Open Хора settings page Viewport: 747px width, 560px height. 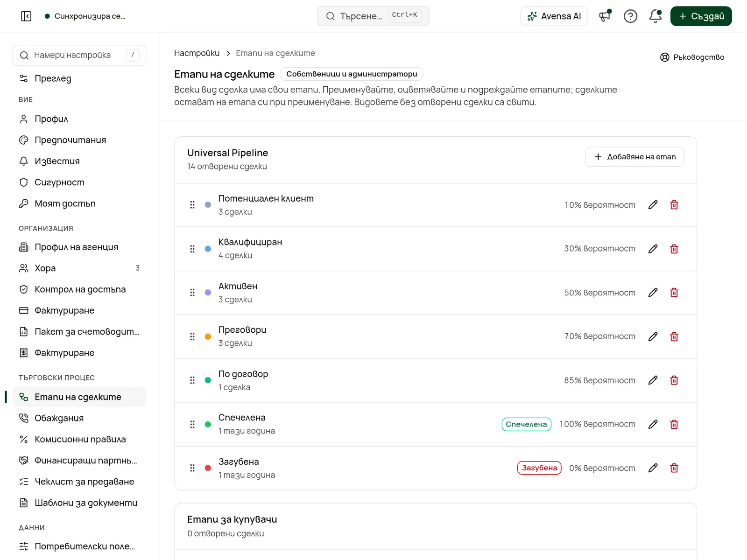tap(79, 268)
